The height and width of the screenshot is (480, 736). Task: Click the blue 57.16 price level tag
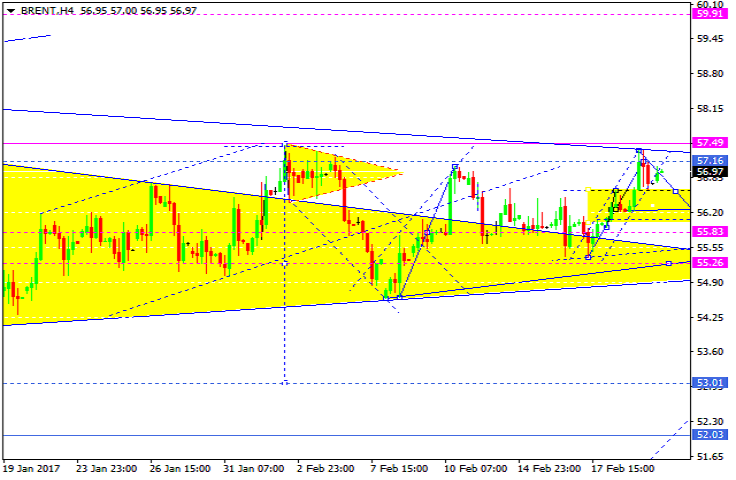tap(710, 160)
